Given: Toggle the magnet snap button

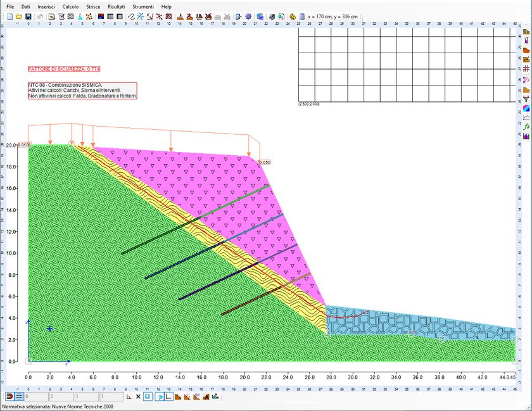Looking at the screenshot, I should click(x=10, y=396).
